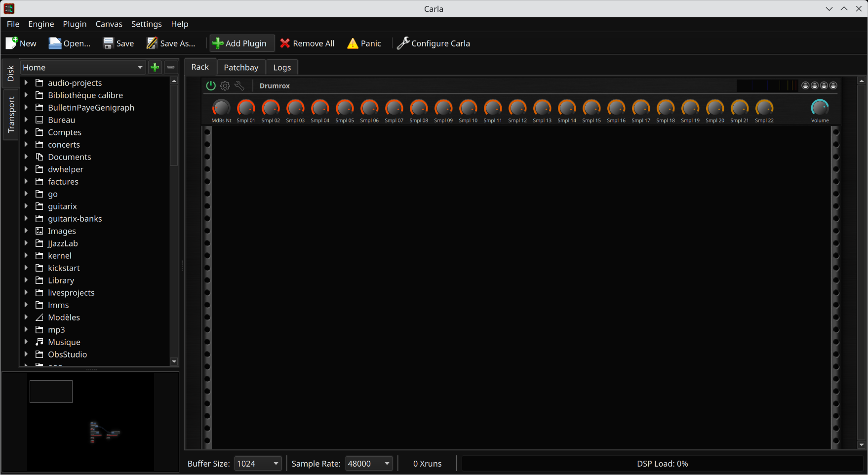Expand the Musique folder arrow
This screenshot has width=868, height=475.
point(26,342)
